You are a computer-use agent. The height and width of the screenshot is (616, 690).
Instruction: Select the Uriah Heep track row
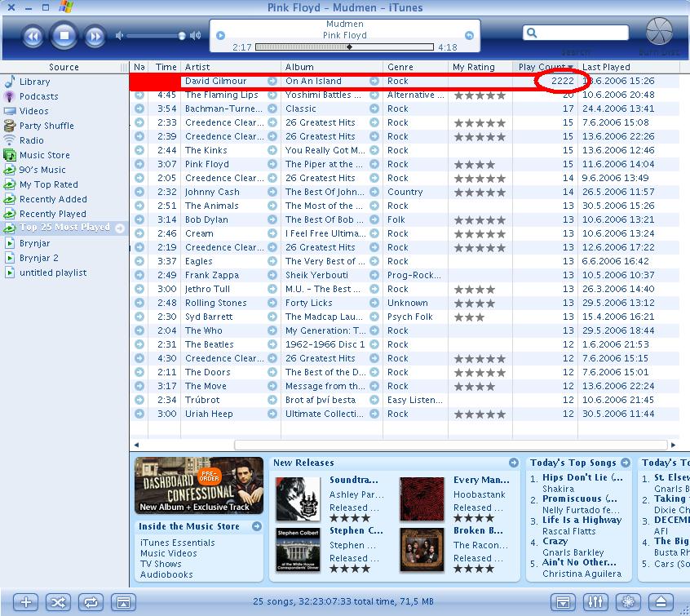(x=405, y=414)
